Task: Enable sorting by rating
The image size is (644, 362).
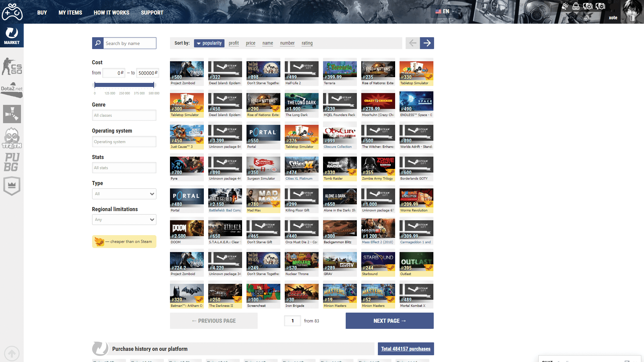Action: (x=307, y=43)
